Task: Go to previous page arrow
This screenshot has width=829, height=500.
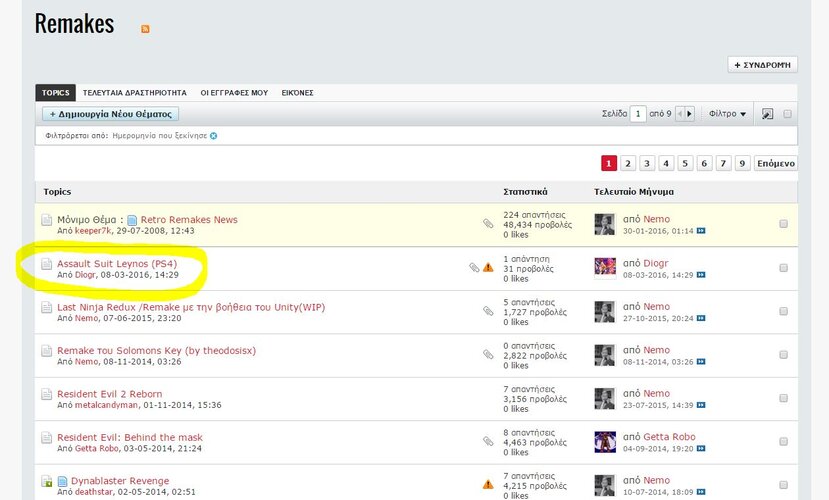Action: pyautogui.click(x=680, y=114)
